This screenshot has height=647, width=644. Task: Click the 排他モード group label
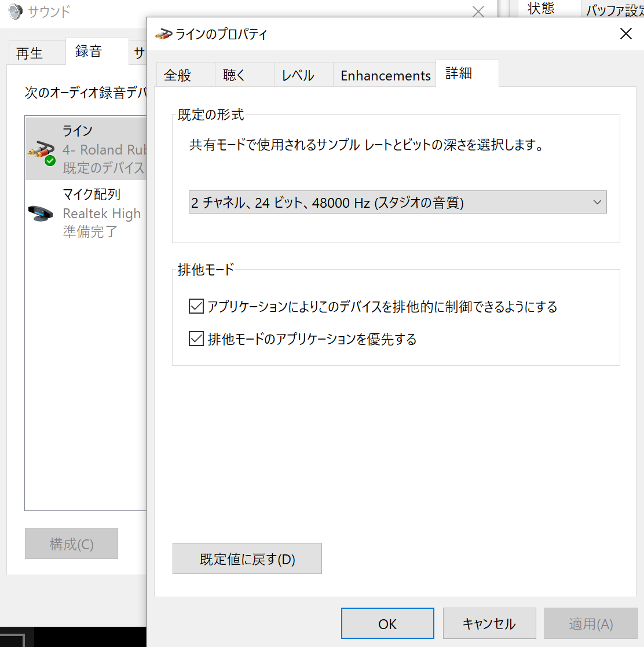(x=206, y=270)
